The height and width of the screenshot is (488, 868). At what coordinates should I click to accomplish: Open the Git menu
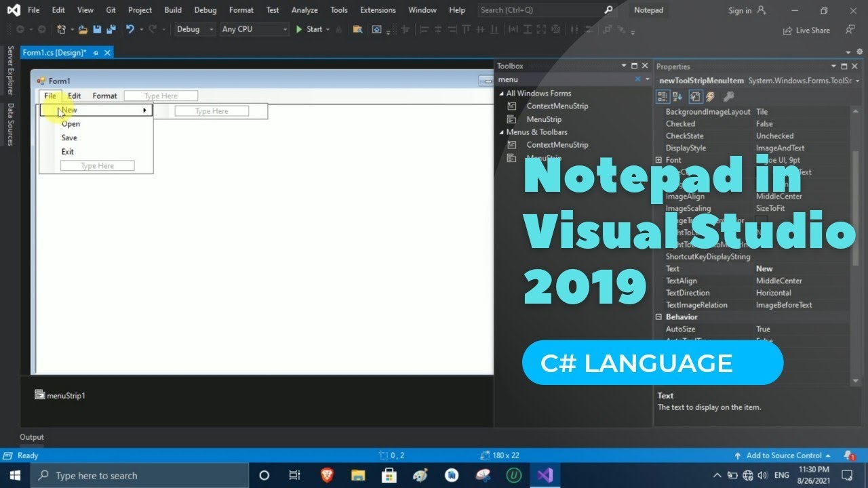coord(111,10)
